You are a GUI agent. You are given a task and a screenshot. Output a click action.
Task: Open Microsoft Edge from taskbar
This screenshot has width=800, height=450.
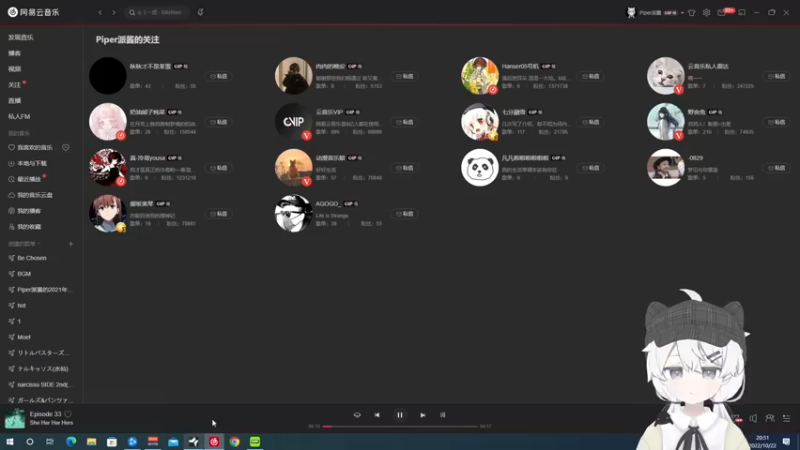[71, 442]
